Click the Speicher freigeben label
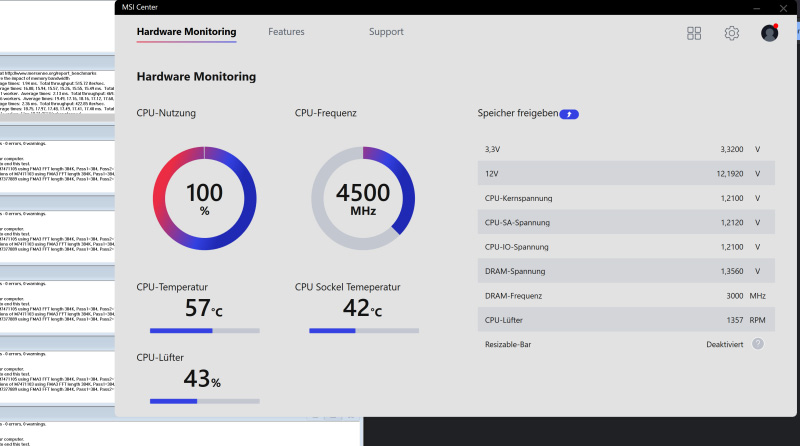The height and width of the screenshot is (446, 800). pos(517,113)
